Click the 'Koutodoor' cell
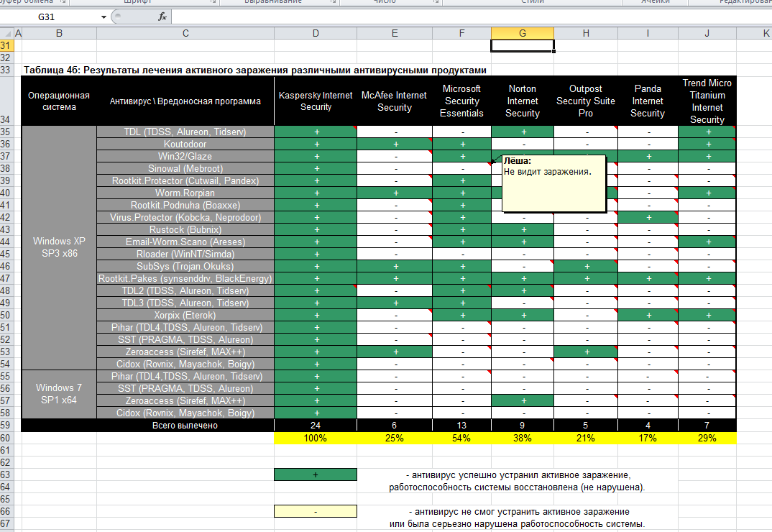The image size is (772, 532). (185, 145)
